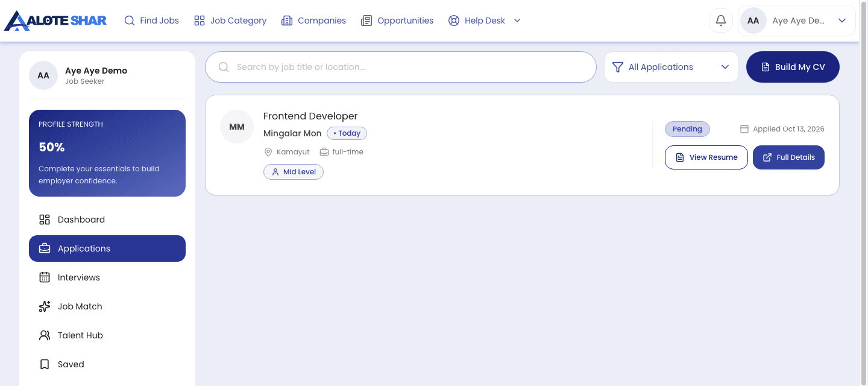Open the All Applications filter dropdown

[671, 67]
